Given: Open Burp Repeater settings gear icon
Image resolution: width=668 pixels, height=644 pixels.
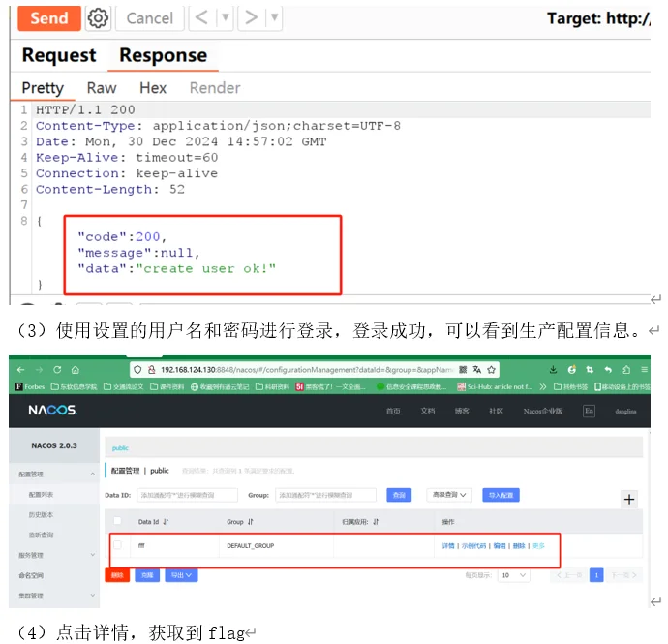Looking at the screenshot, I should click(x=98, y=18).
